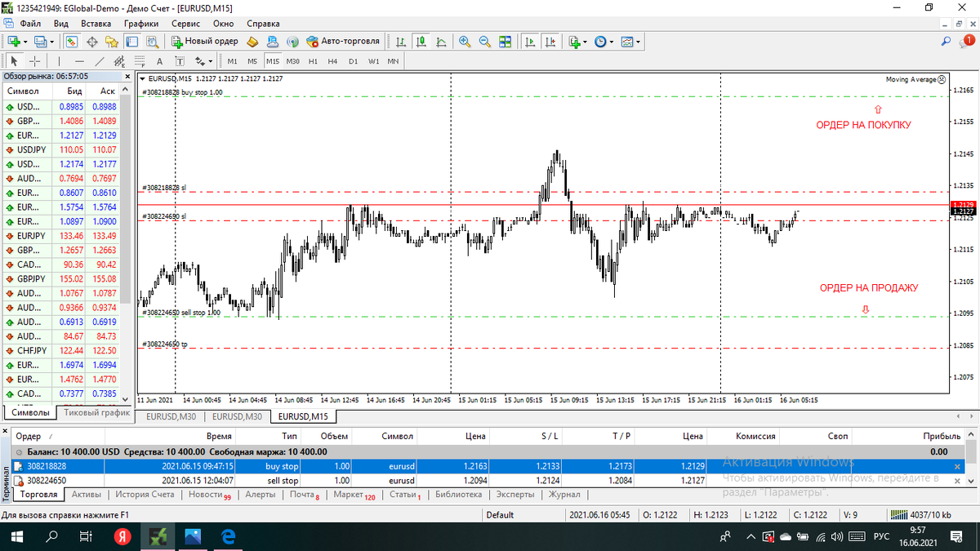Toggle the Terminal panel icon
Image resolution: width=980 pixels, height=551 pixels.
(131, 41)
